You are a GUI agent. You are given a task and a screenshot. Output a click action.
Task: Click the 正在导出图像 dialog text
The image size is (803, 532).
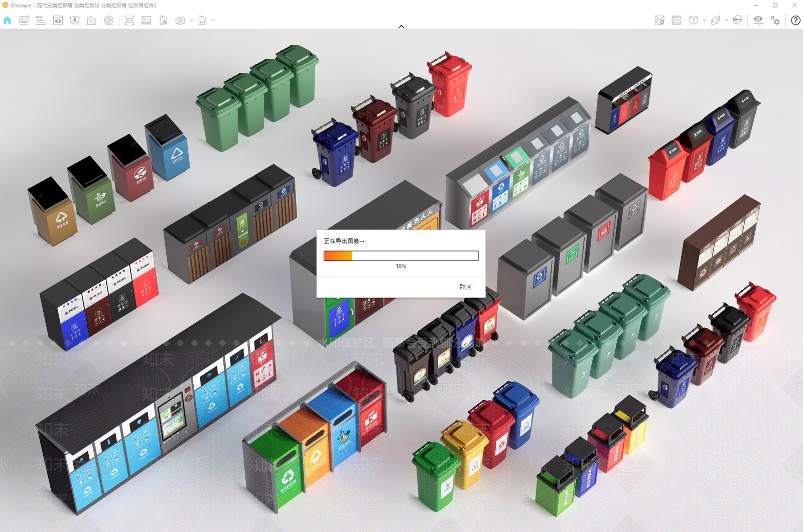click(x=344, y=241)
